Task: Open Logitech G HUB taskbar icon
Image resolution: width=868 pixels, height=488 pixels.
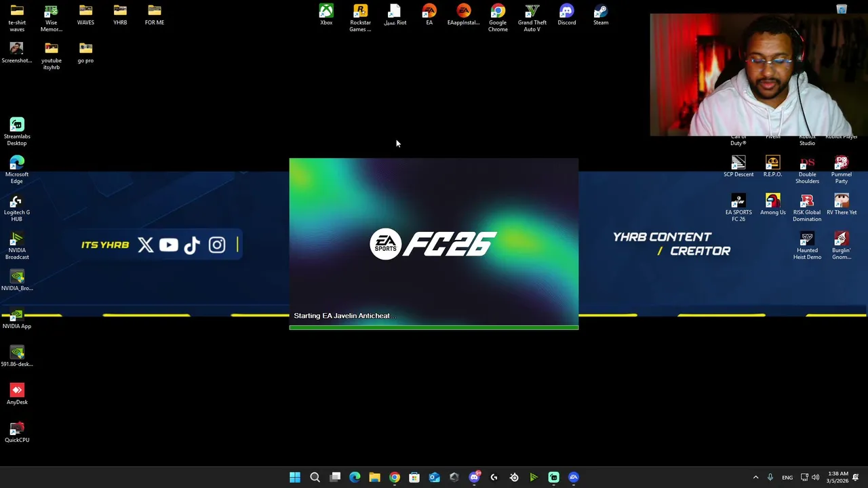Action: point(494,477)
